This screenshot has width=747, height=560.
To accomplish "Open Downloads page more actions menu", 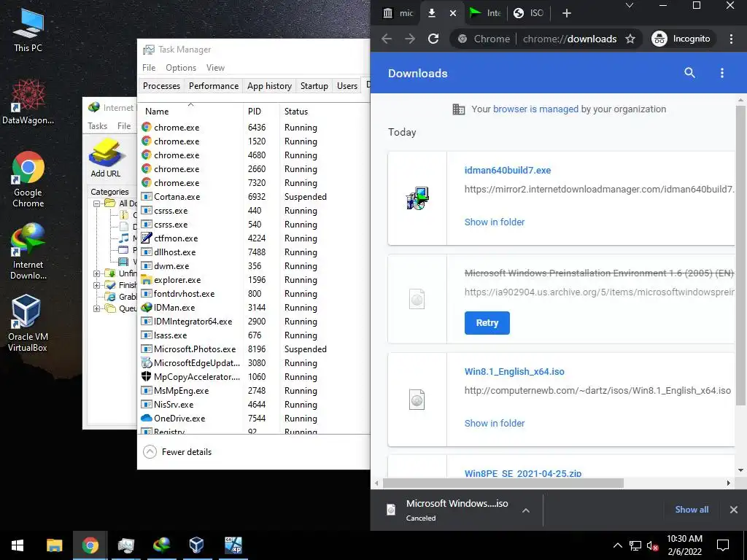I will tap(722, 73).
